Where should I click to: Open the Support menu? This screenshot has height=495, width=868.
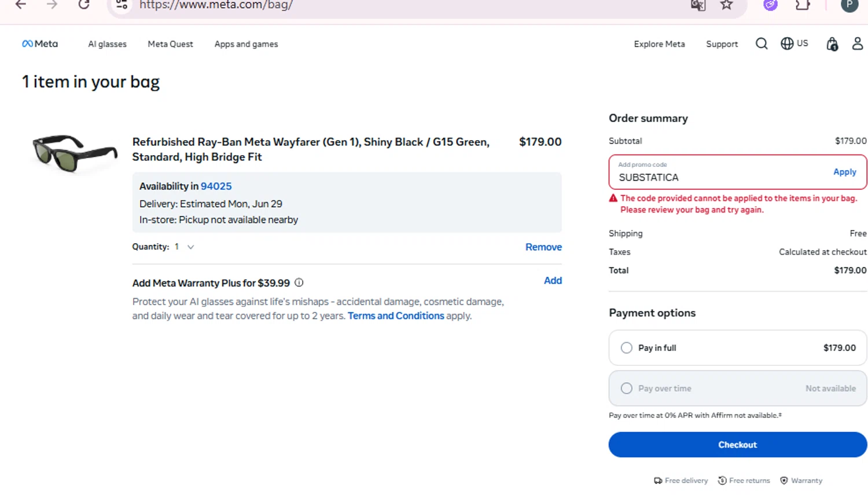pos(722,44)
